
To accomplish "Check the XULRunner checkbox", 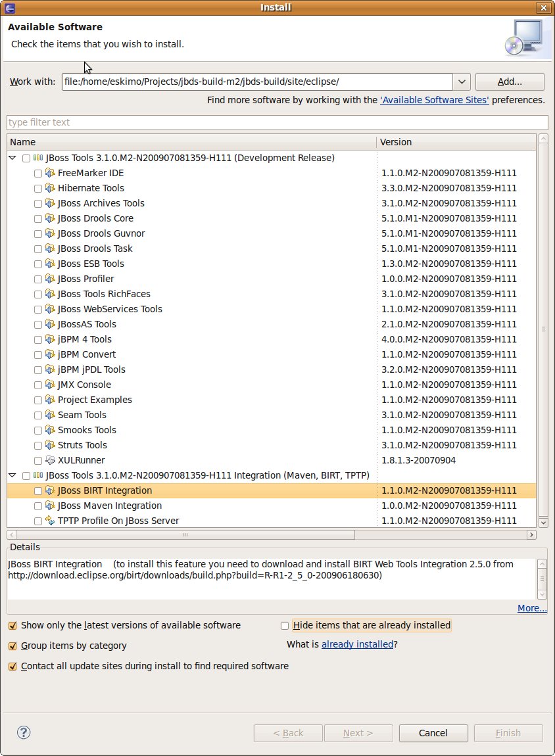I will 38,460.
